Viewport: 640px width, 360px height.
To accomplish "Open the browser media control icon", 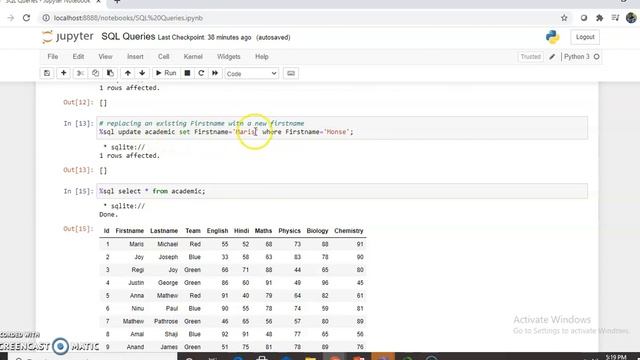I will [x=616, y=18].
